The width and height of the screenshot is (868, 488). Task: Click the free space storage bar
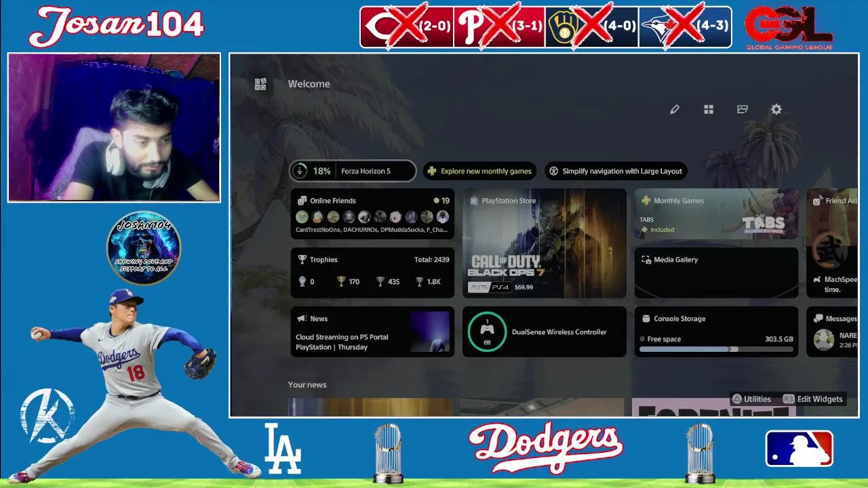[716, 349]
